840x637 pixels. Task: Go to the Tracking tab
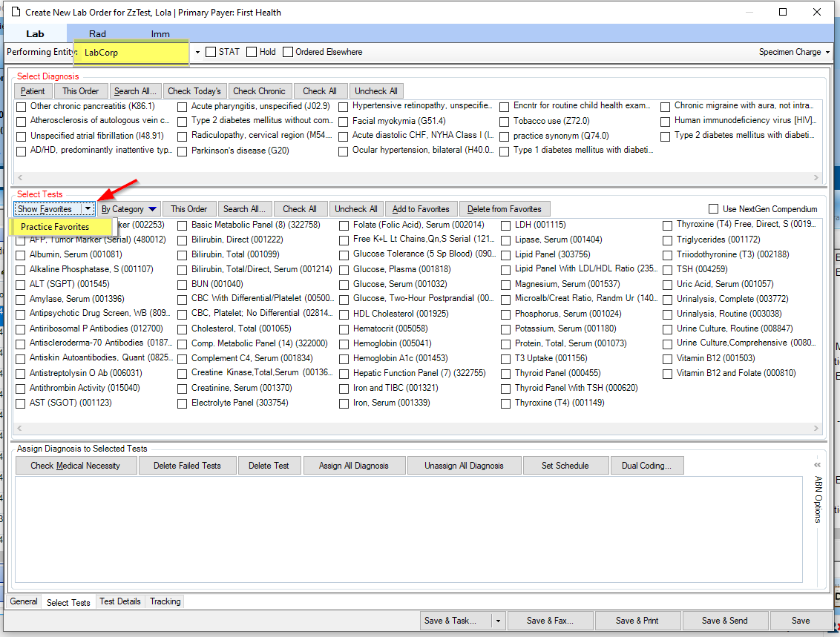tap(165, 601)
